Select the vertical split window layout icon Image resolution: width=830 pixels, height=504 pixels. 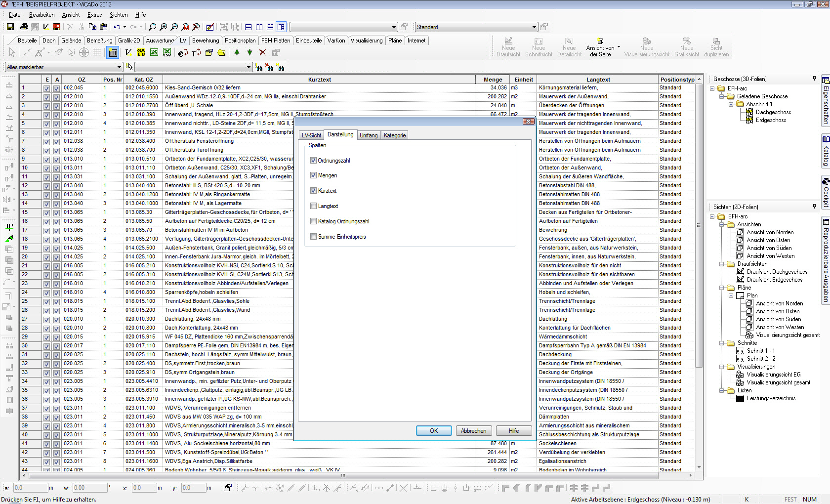[x=259, y=27]
